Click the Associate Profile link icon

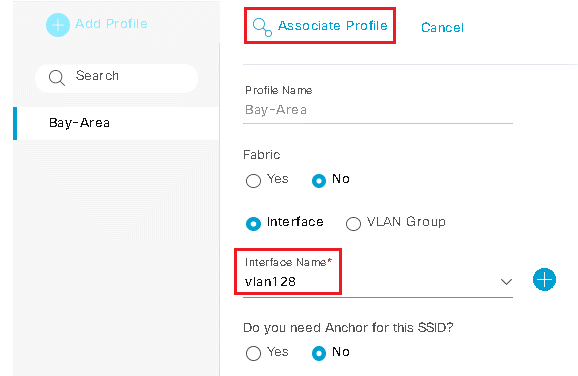(x=262, y=27)
